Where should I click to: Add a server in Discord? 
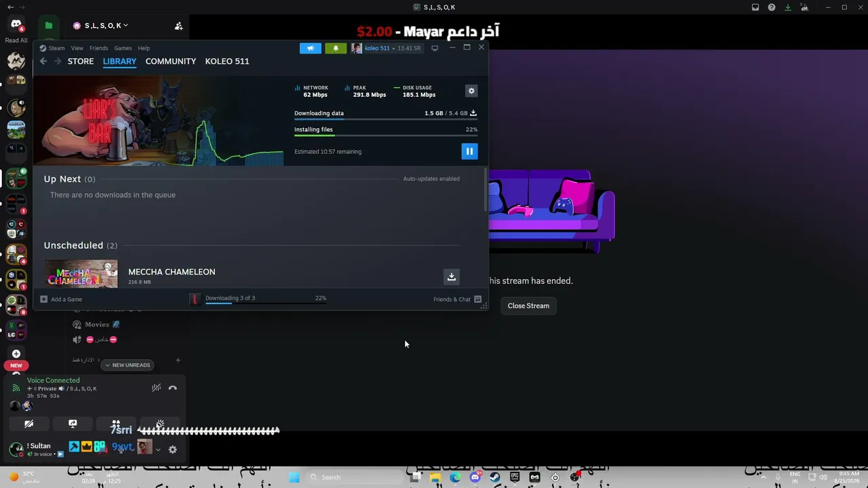point(16,353)
